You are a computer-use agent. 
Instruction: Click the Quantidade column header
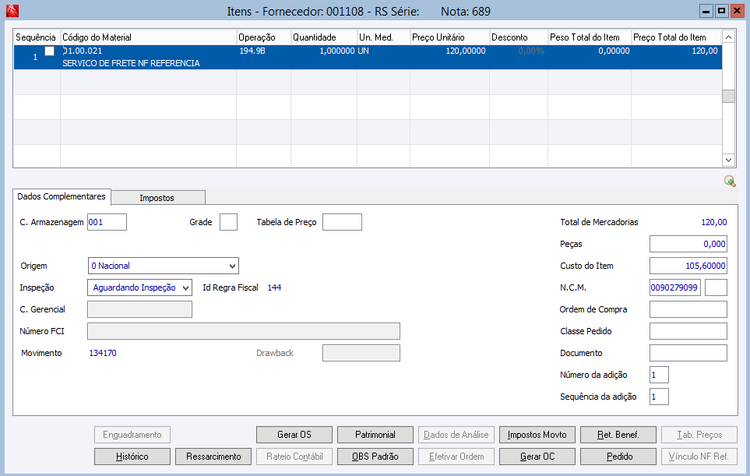pos(324,37)
